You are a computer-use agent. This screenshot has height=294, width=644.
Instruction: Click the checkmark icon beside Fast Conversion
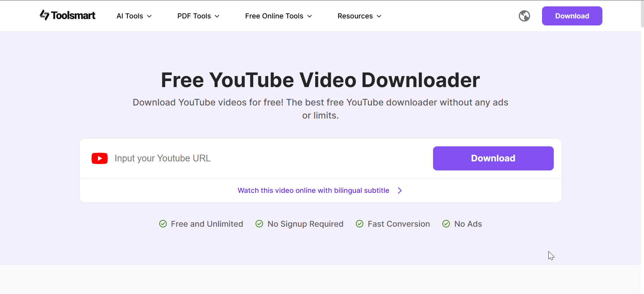pyautogui.click(x=360, y=224)
